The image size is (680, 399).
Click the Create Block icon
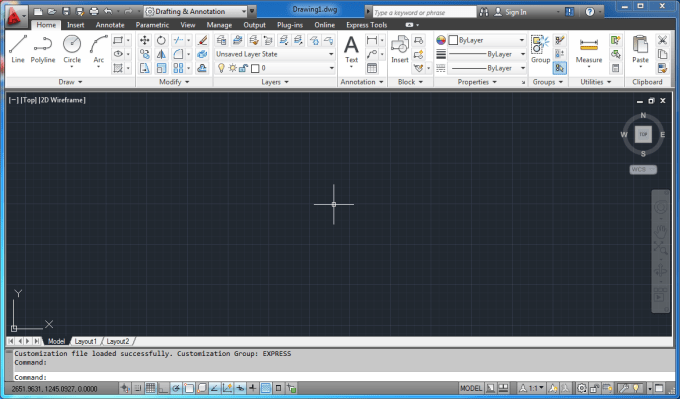pos(418,40)
